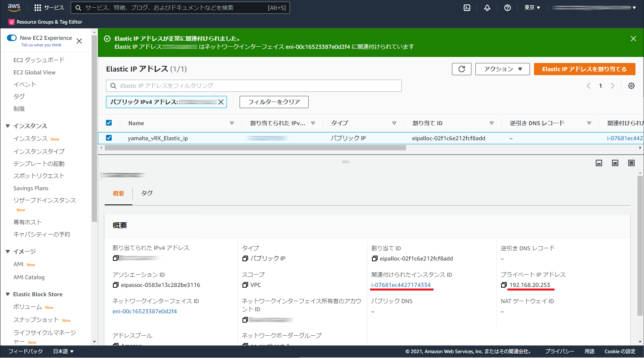Open table preferences gear
The width and height of the screenshot is (644, 358).
pyautogui.click(x=631, y=86)
